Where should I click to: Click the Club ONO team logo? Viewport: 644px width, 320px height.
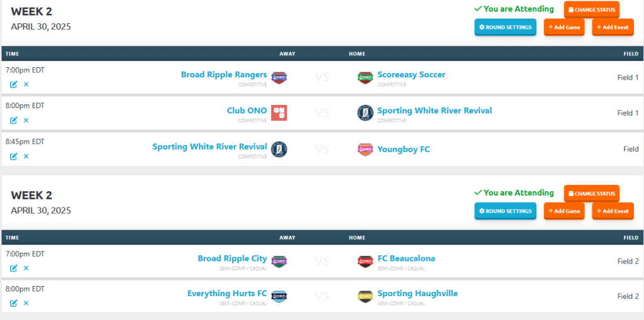pos(279,113)
